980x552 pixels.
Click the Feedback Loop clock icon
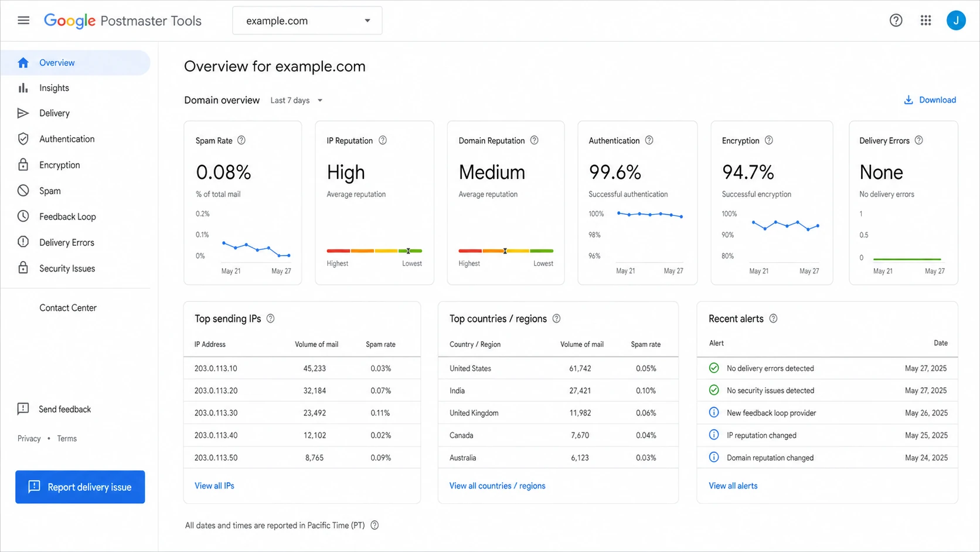coord(23,216)
